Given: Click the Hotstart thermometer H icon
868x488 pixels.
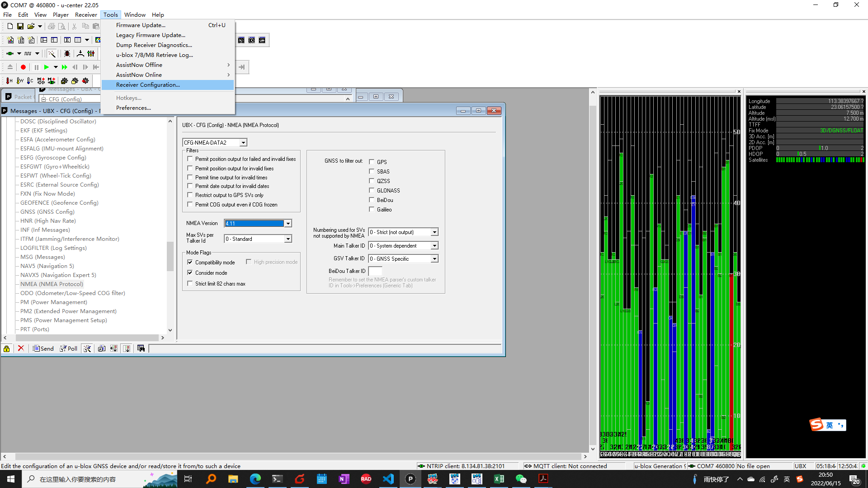Looking at the screenshot, I should (x=9, y=81).
